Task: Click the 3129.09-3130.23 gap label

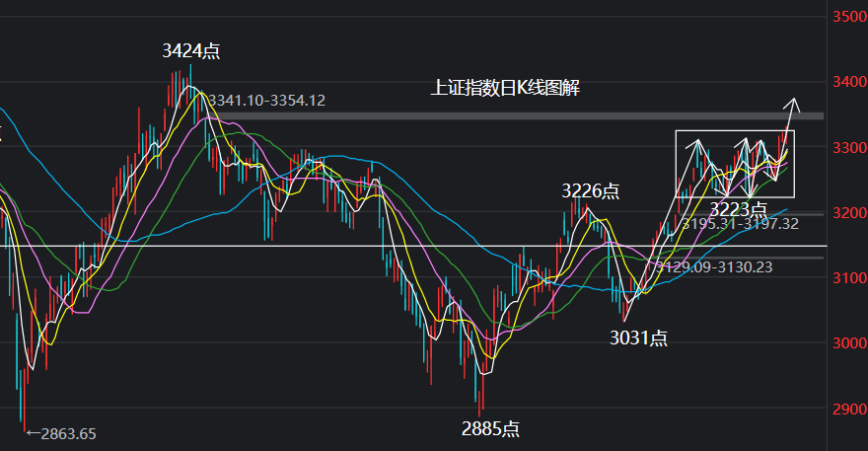Action: tap(714, 267)
